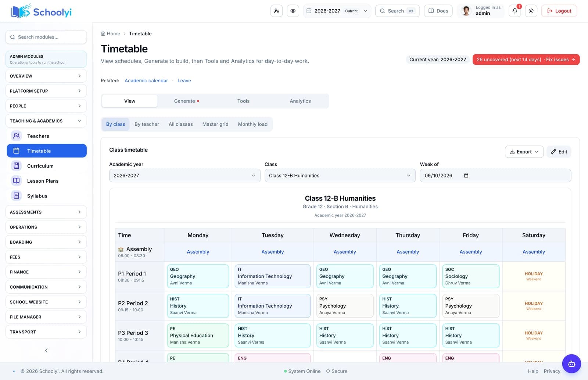Open the Export dropdown
The image size is (588, 380).
(524, 152)
